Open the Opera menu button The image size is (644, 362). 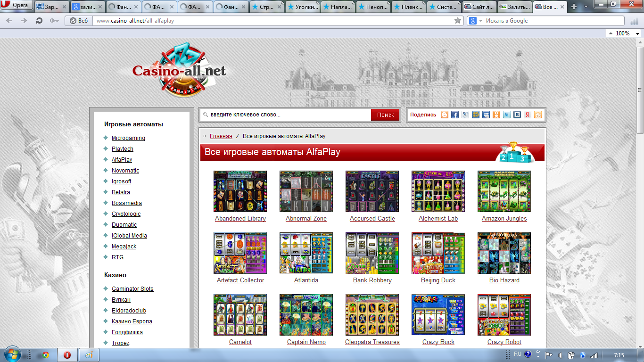coord(17,5)
